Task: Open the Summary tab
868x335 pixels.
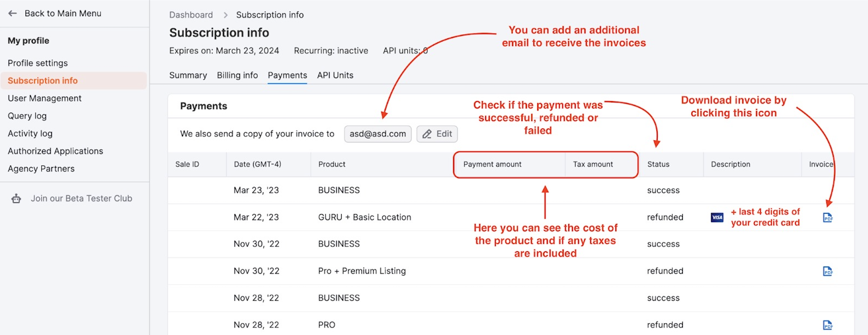Action: [188, 75]
